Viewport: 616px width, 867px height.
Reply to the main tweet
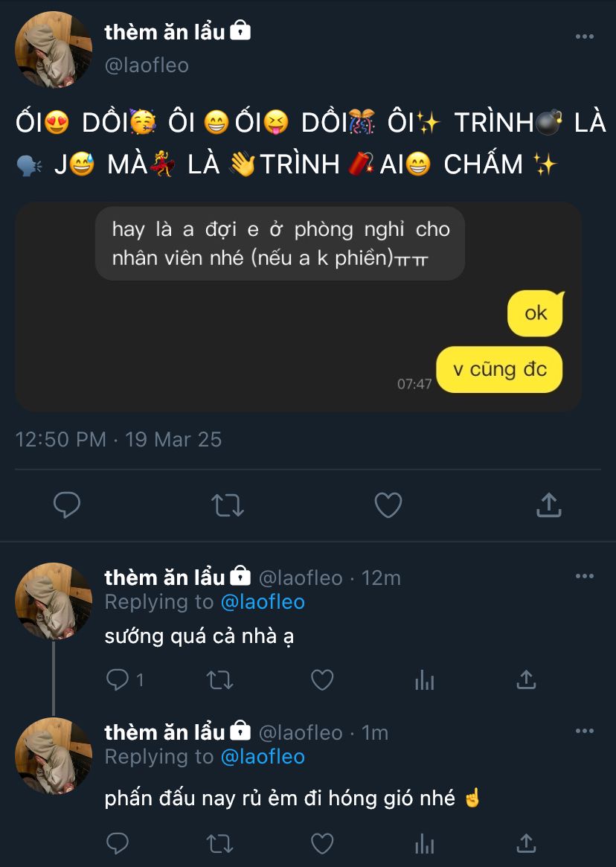(67, 505)
